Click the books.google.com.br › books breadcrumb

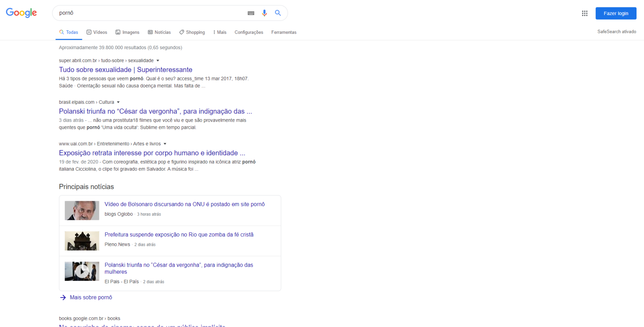tap(89, 318)
